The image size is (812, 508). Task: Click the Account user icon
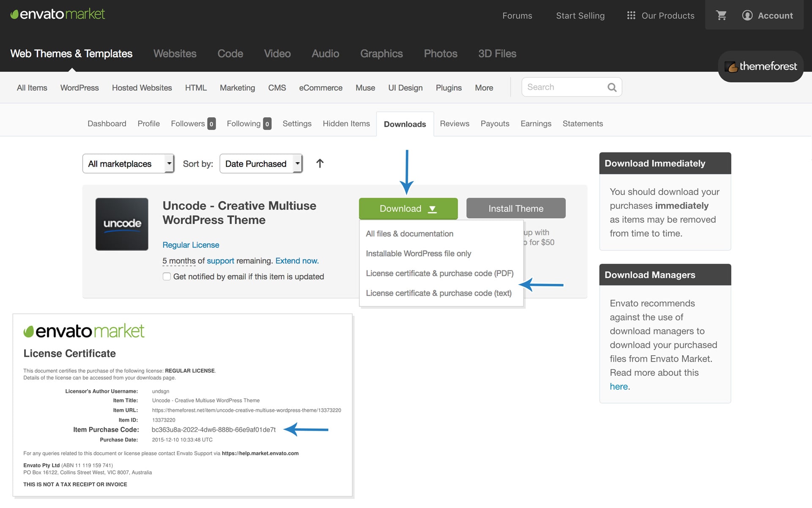pos(747,16)
